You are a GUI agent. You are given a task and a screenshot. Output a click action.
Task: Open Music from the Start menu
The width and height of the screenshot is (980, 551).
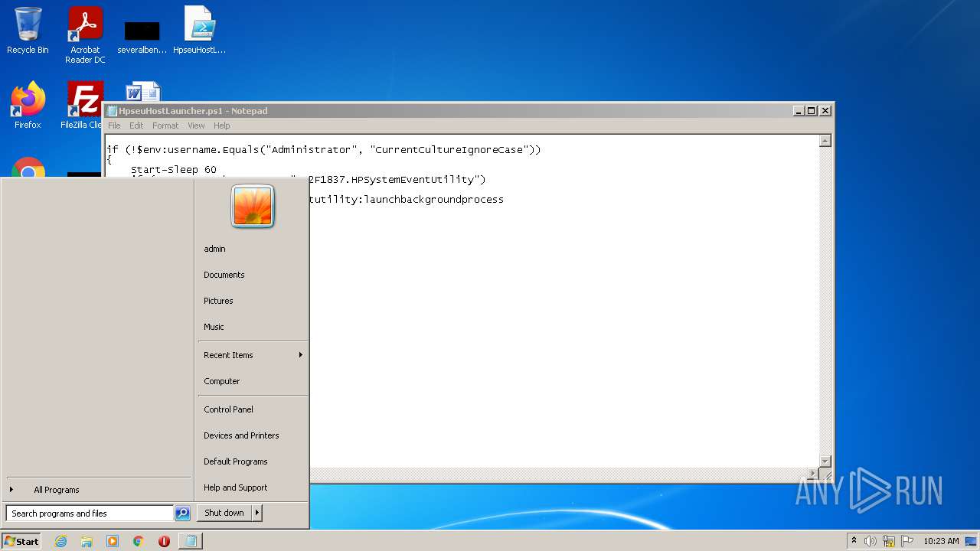[253, 327]
